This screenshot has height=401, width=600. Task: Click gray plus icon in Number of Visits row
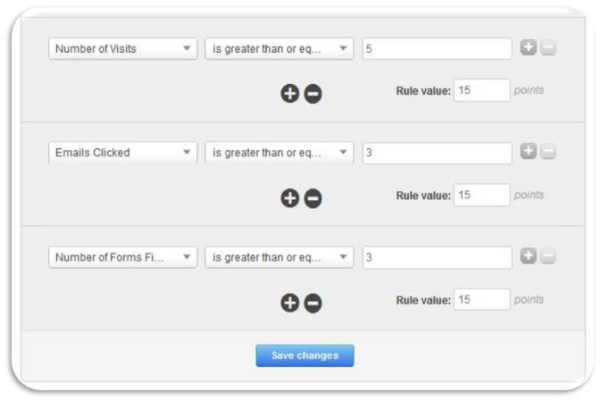[x=530, y=48]
